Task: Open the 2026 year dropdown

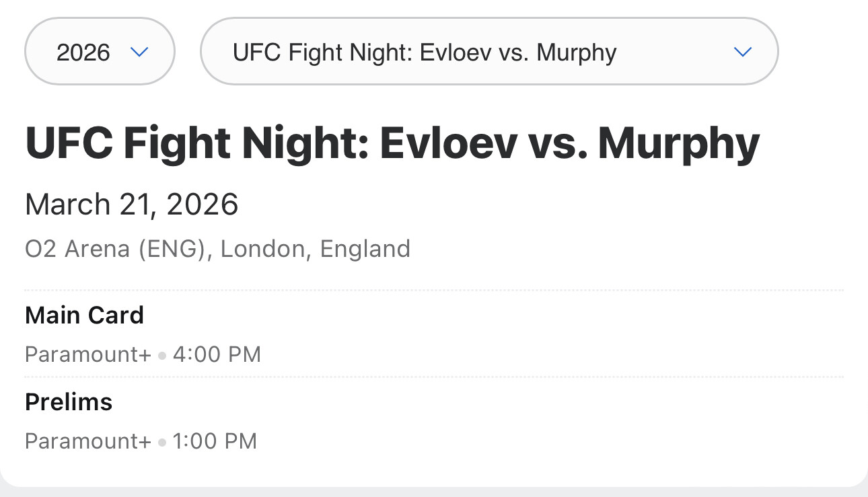Action: click(x=100, y=52)
